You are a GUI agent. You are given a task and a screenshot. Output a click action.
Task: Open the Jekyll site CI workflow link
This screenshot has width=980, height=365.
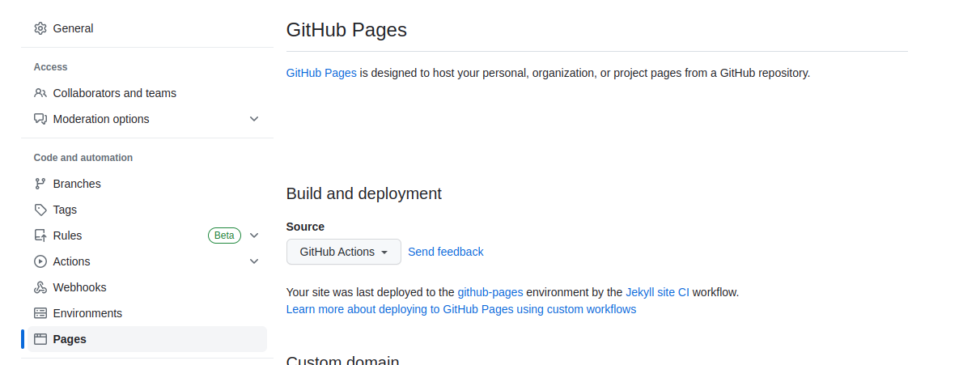pyautogui.click(x=657, y=292)
